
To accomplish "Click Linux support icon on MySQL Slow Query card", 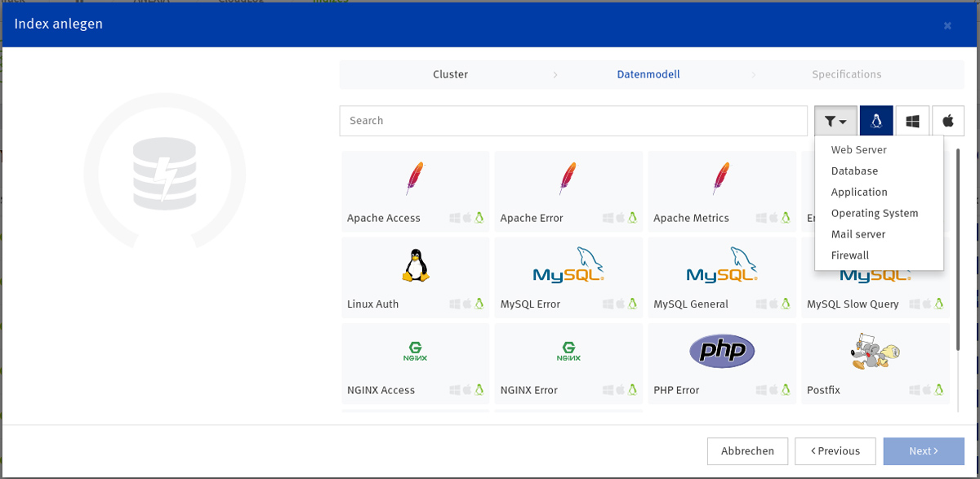I will pyautogui.click(x=939, y=304).
